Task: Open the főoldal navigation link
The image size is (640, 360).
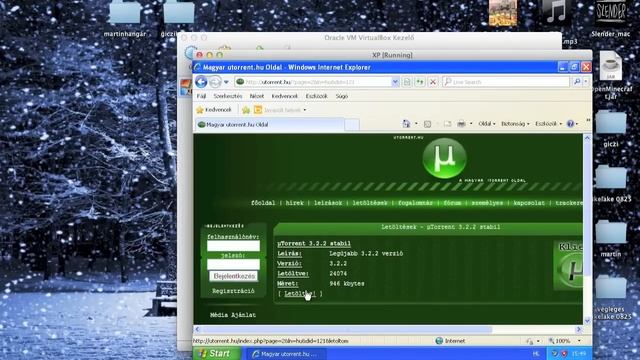Action: [263, 203]
